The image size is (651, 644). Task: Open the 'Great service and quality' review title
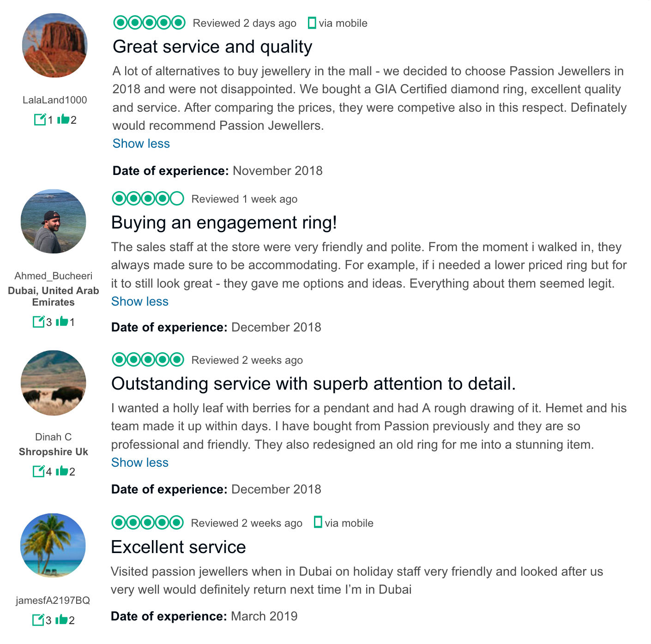(x=212, y=47)
